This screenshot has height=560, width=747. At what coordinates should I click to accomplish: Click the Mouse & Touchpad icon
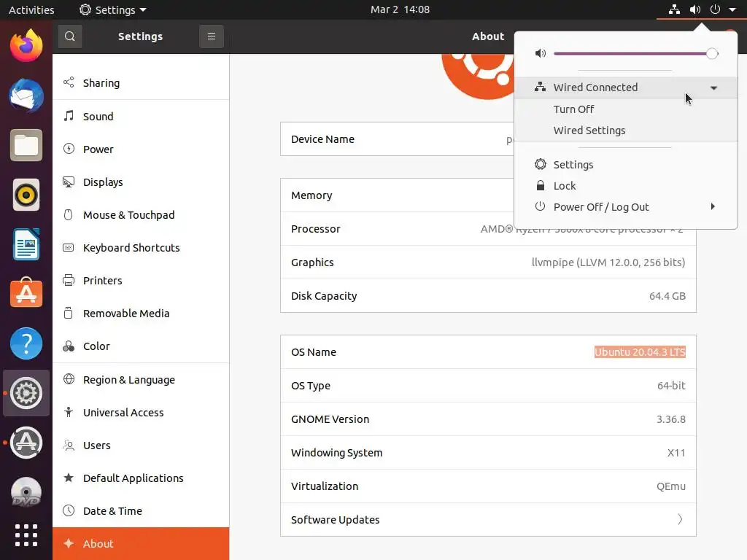click(x=69, y=215)
